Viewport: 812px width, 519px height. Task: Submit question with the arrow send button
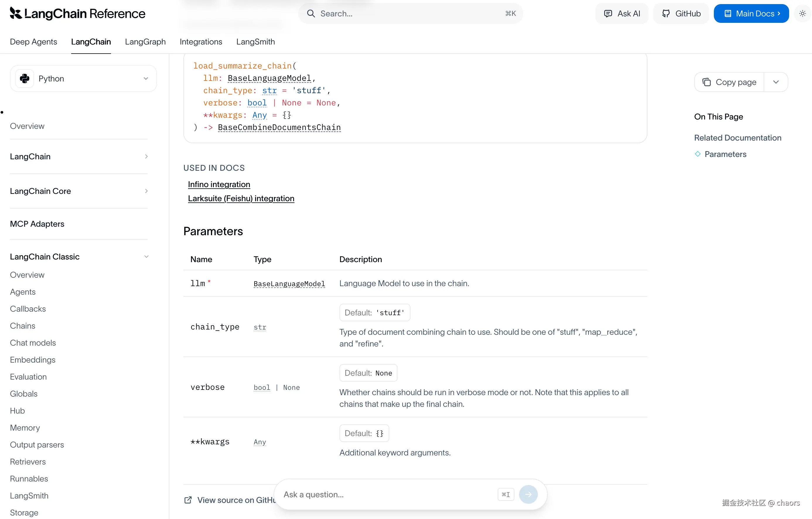tap(528, 494)
